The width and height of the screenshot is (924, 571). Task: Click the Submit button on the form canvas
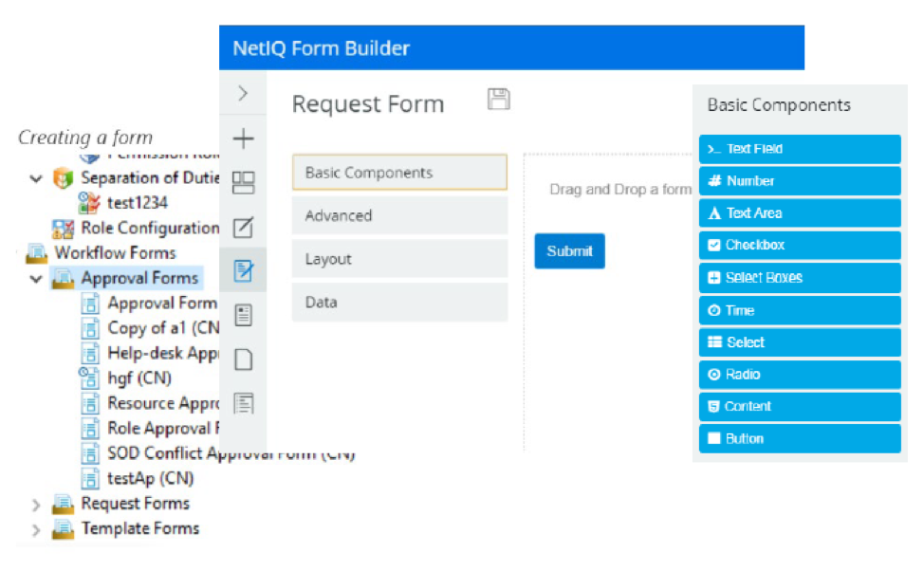(569, 251)
